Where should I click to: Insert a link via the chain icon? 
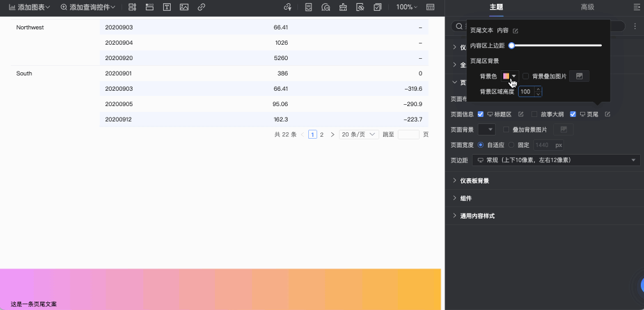(x=201, y=7)
